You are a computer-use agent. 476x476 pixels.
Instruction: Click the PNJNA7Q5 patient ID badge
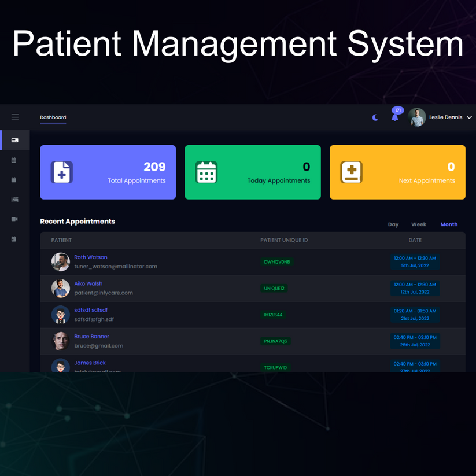tap(276, 341)
